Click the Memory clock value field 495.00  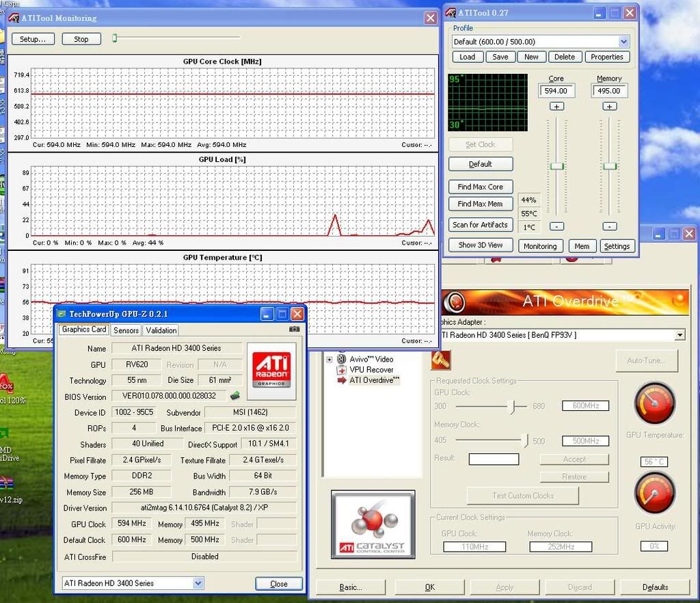609,91
